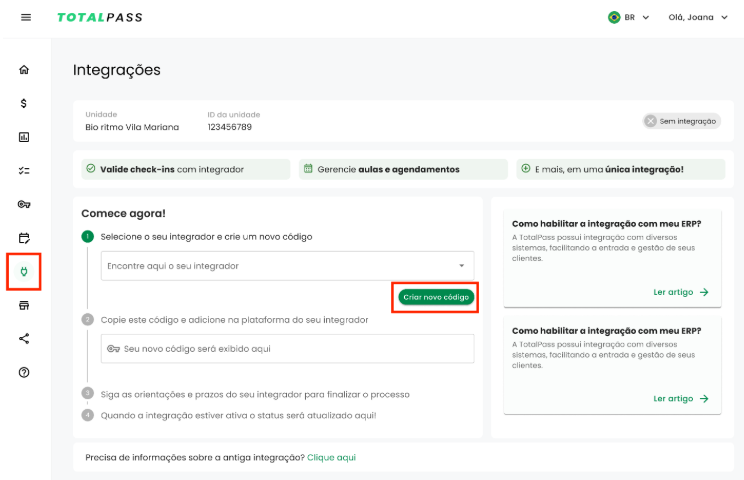Click text Siga as orientações e prazos
This screenshot has width=744, height=480.
point(255,395)
